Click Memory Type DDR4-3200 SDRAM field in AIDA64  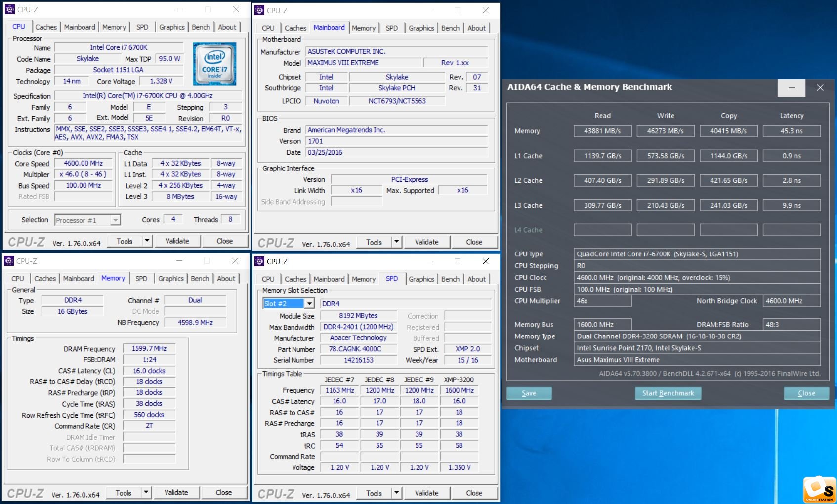point(697,336)
